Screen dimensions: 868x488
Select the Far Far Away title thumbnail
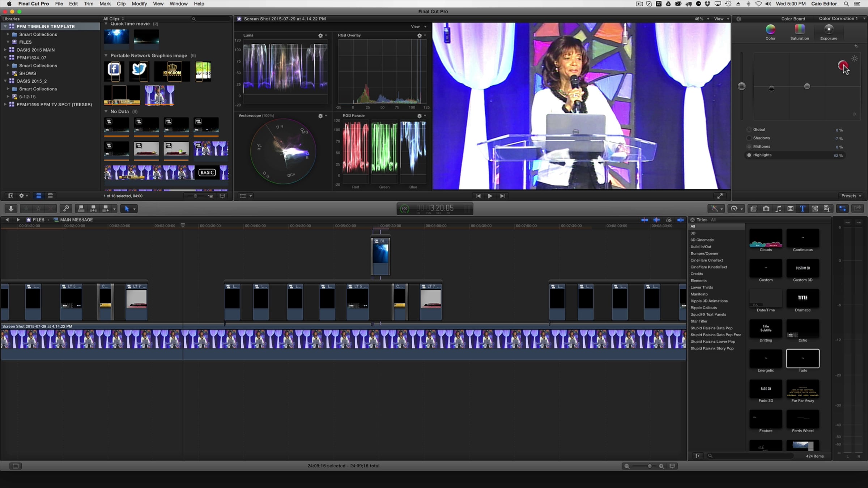tap(803, 389)
